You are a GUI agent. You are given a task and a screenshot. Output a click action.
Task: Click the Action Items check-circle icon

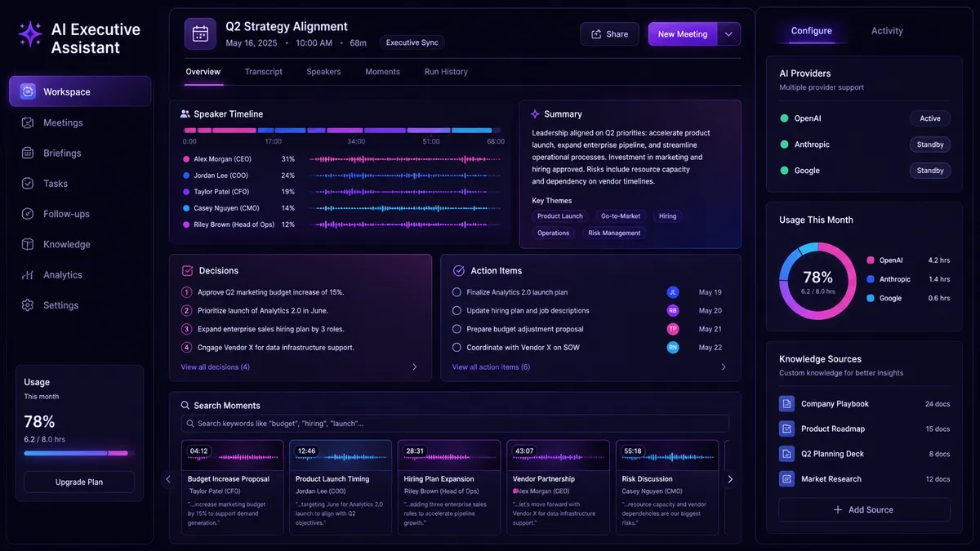click(458, 270)
